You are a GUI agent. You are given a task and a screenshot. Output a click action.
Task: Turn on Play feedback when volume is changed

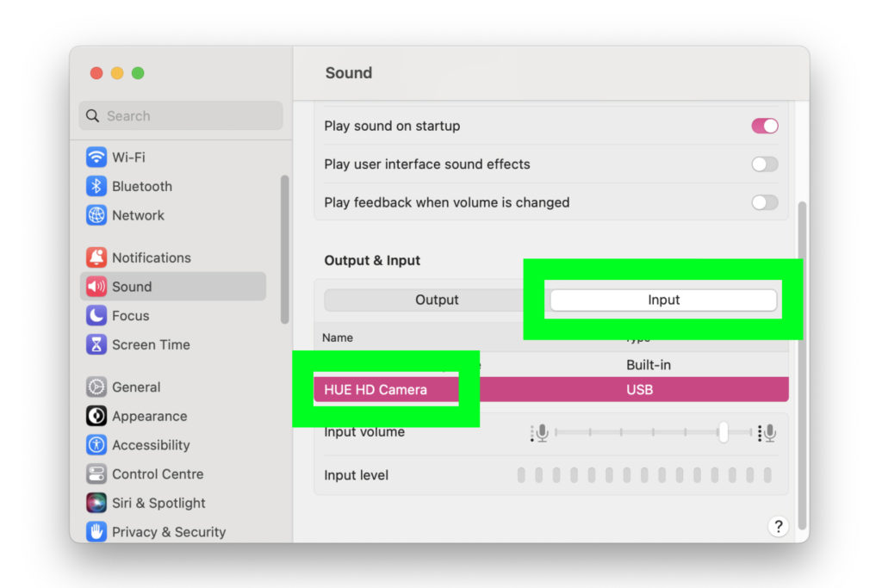tap(764, 202)
